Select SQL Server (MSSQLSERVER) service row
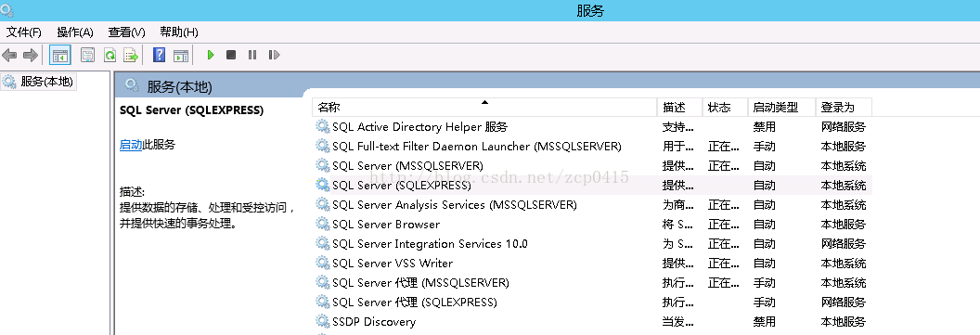Screen dimensions: 980x335 (591, 165)
